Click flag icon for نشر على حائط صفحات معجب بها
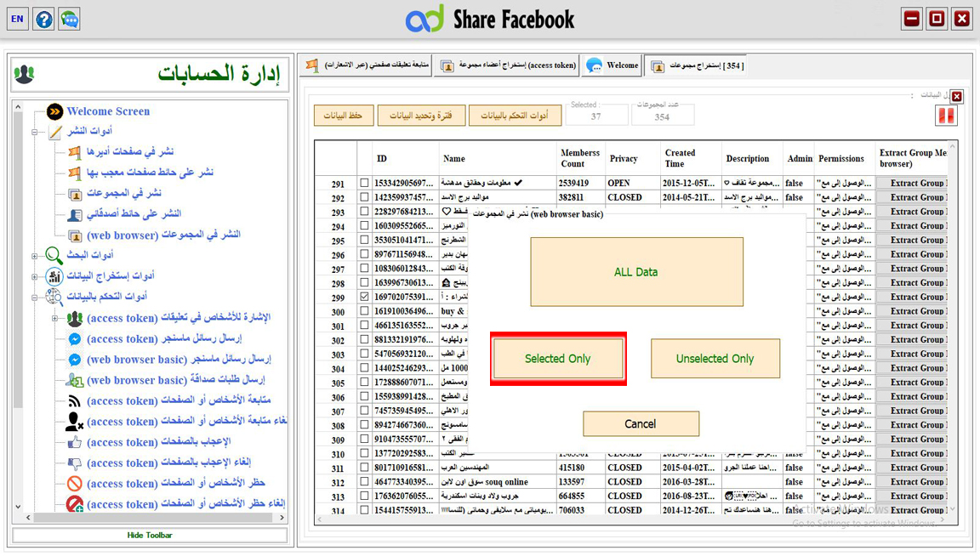 tap(75, 173)
